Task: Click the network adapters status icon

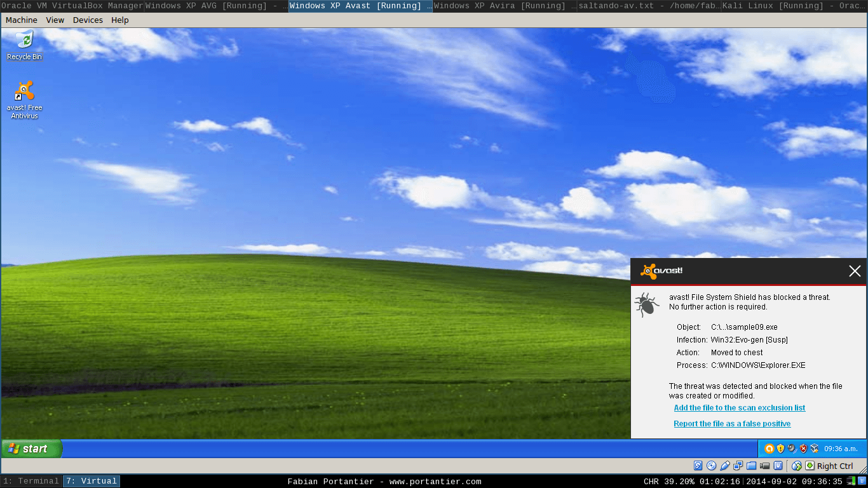Action: pyautogui.click(x=738, y=466)
